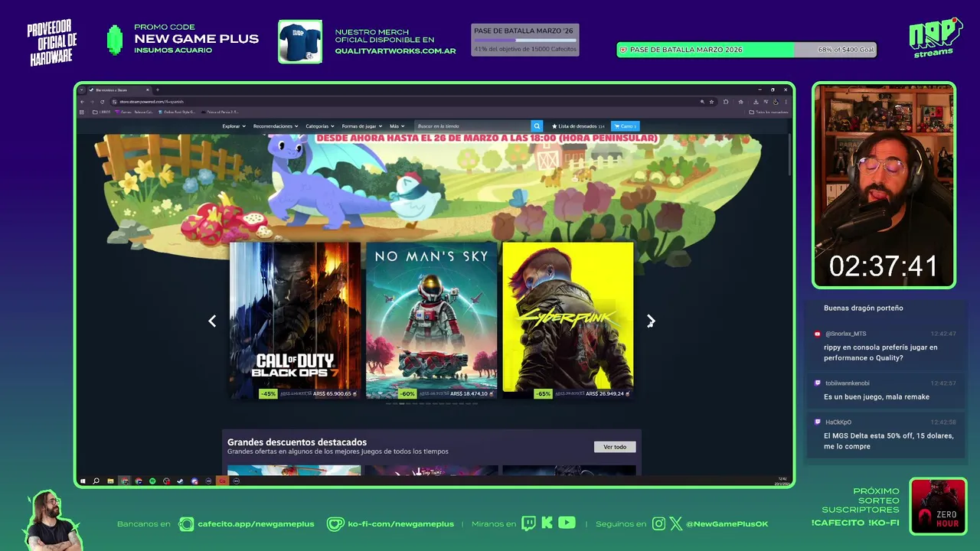Viewport: 980px width, 551px height.
Task: Click the -65% discount badge
Action: 543,393
